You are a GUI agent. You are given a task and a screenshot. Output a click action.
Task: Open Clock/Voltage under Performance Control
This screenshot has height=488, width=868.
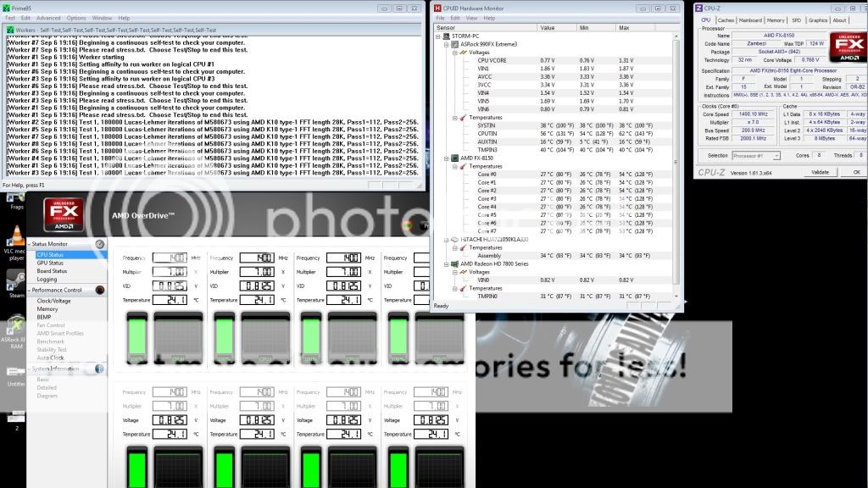[x=53, y=301]
